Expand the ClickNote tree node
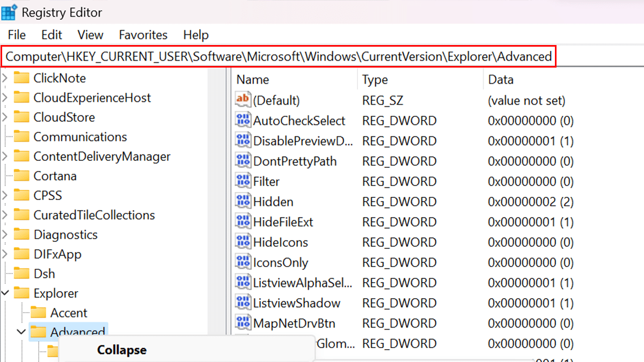Image resolution: width=644 pixels, height=362 pixels. click(5, 78)
